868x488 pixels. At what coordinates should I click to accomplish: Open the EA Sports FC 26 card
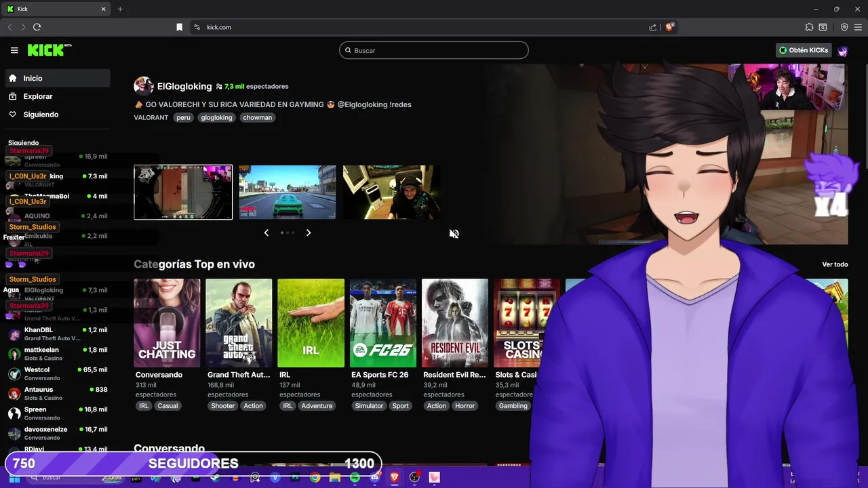(382, 323)
